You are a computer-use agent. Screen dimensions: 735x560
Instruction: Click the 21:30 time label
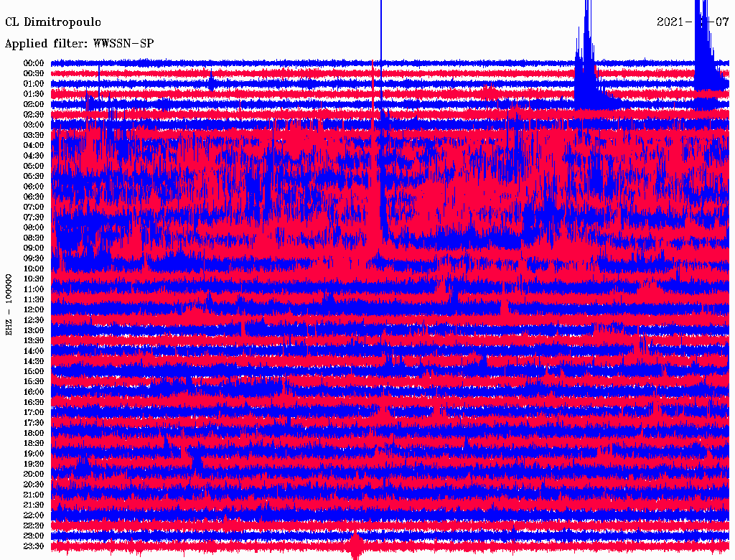tap(34, 505)
